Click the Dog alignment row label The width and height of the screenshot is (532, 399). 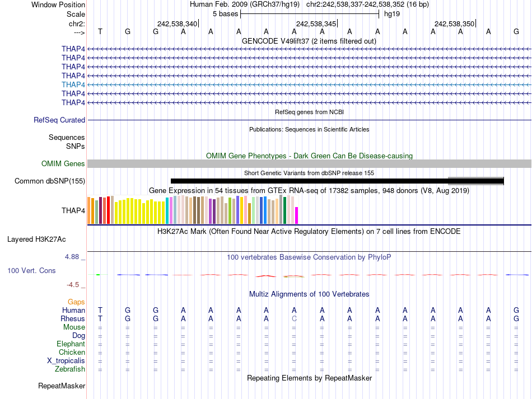point(79,336)
